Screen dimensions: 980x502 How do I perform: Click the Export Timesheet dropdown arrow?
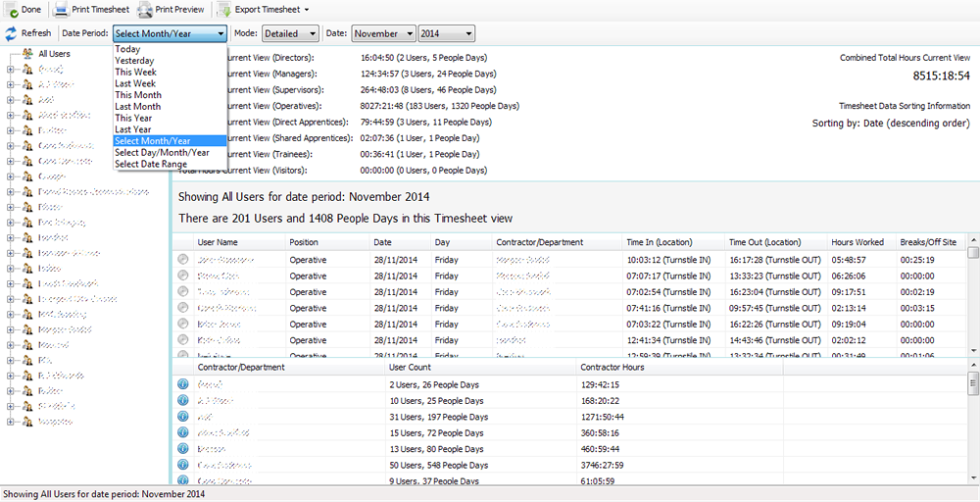pos(307,10)
